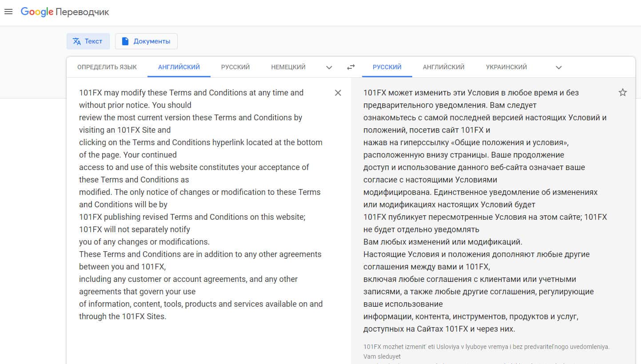
Task: Select Русский as target language
Action: point(387,67)
